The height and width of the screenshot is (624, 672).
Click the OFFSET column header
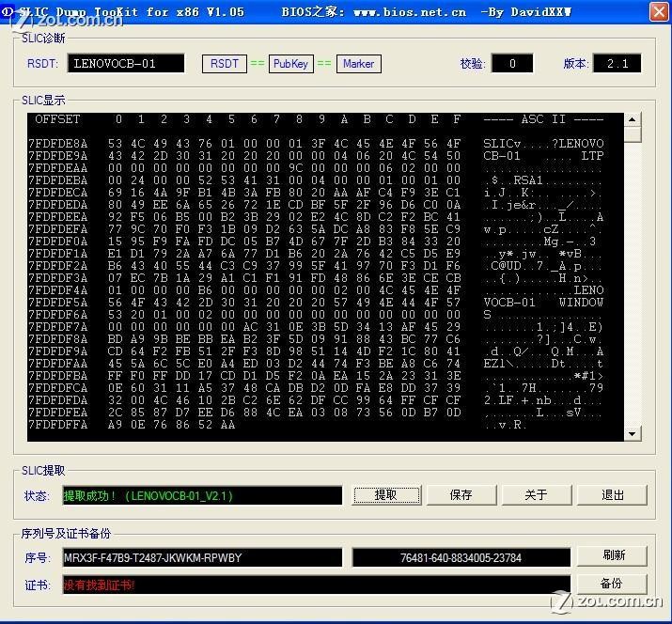point(57,119)
